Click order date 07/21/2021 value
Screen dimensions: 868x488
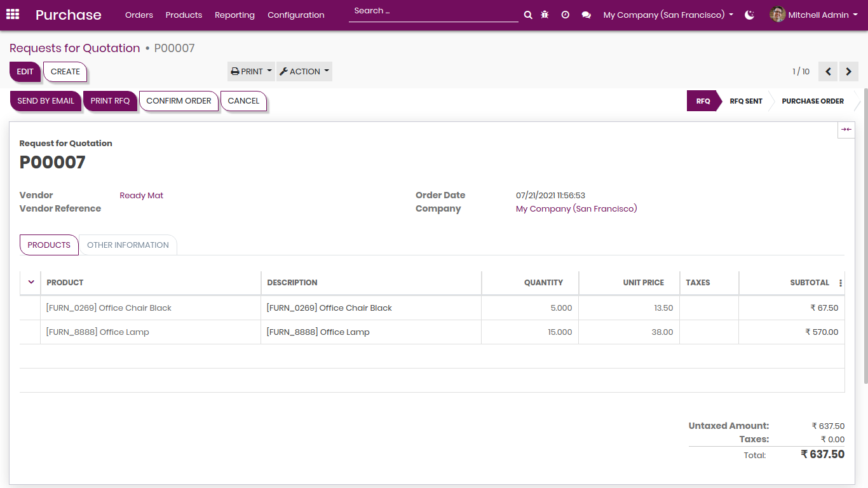[x=550, y=196]
